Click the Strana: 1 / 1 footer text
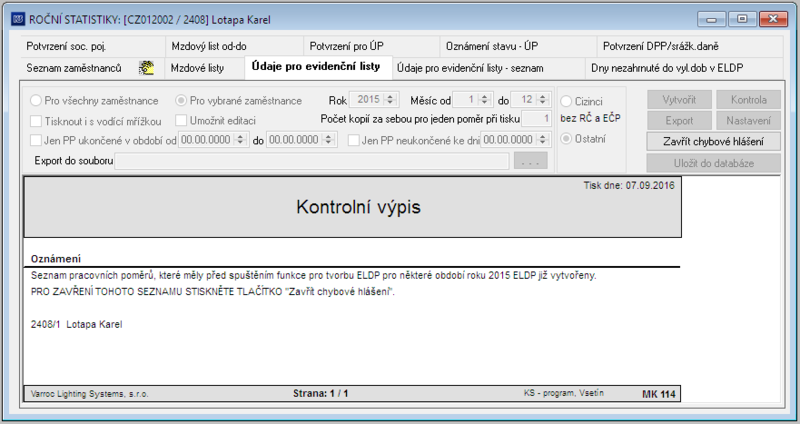 (320, 393)
